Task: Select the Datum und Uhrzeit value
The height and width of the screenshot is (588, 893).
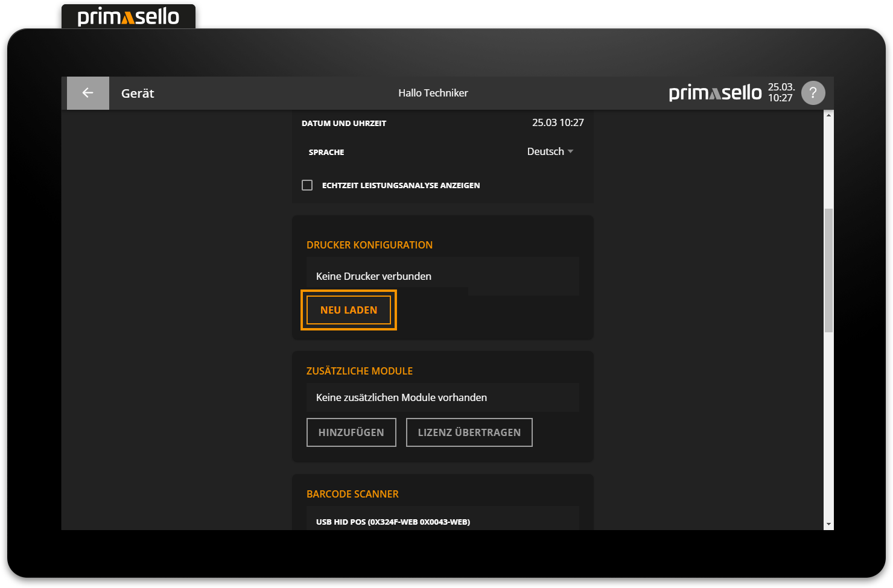Action: (x=558, y=123)
